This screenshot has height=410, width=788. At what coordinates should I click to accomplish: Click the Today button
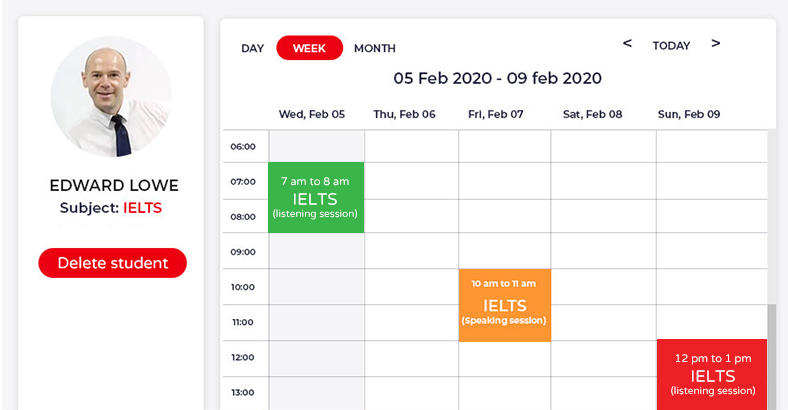(671, 46)
